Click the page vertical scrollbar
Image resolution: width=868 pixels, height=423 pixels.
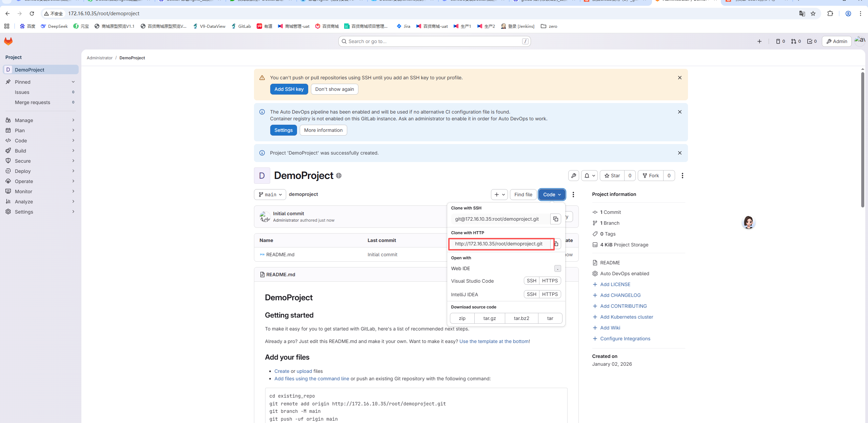pyautogui.click(x=863, y=139)
